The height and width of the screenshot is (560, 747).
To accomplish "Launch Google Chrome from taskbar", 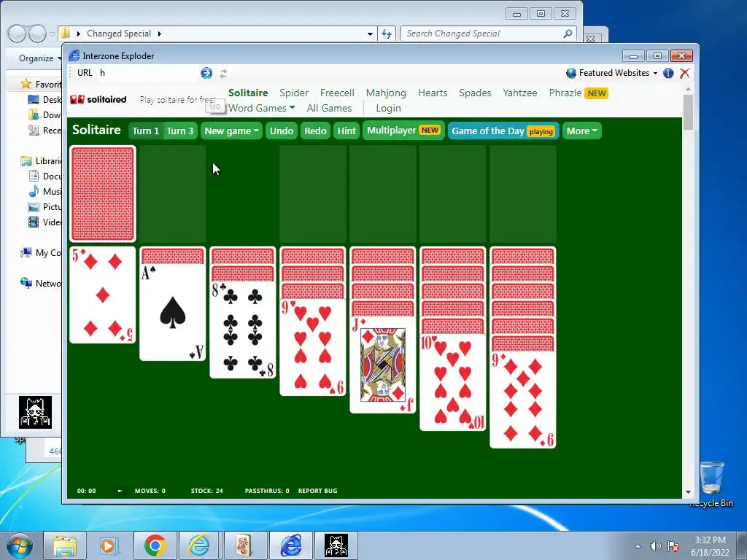I will click(x=155, y=545).
